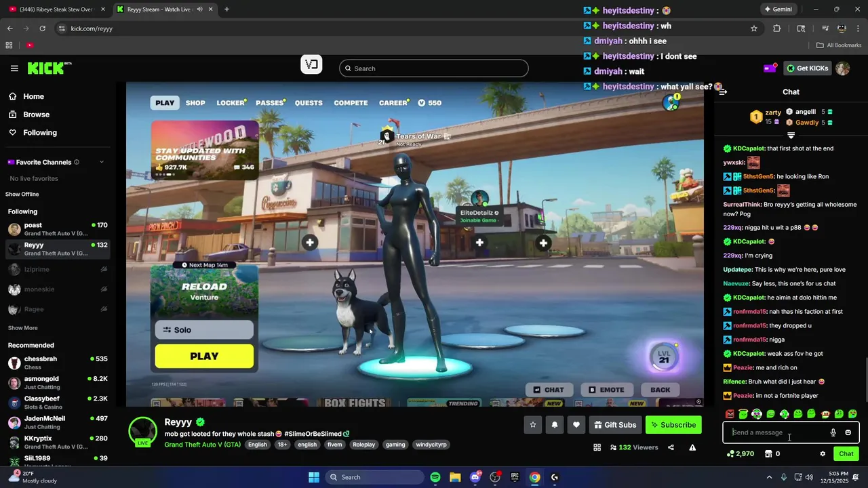Switch to theater mode grid icon
The width and height of the screenshot is (868, 488).
[597, 447]
